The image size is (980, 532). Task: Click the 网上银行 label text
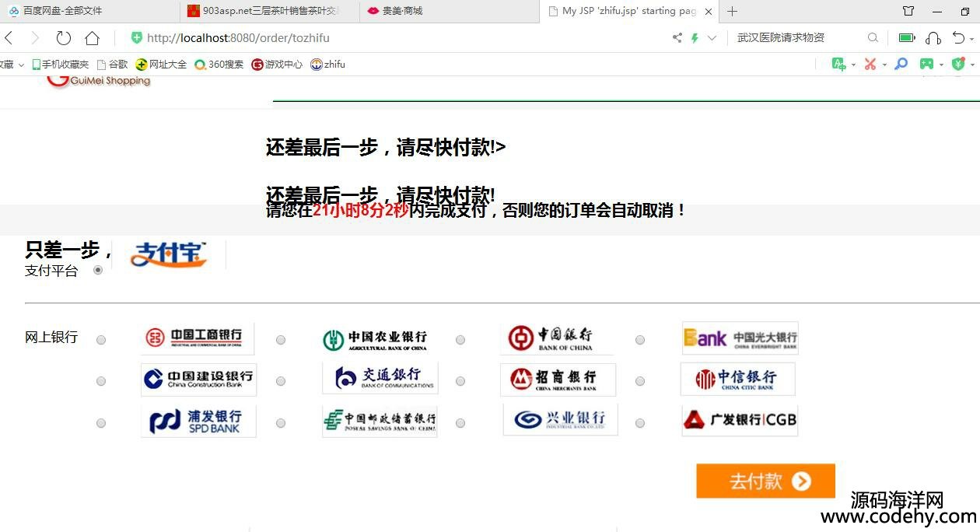(x=51, y=338)
